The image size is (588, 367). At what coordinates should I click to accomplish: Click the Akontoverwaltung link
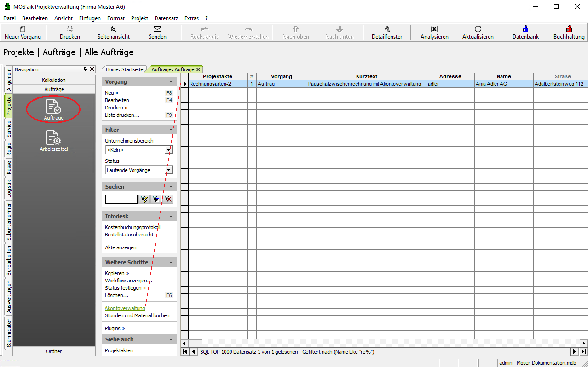[125, 308]
